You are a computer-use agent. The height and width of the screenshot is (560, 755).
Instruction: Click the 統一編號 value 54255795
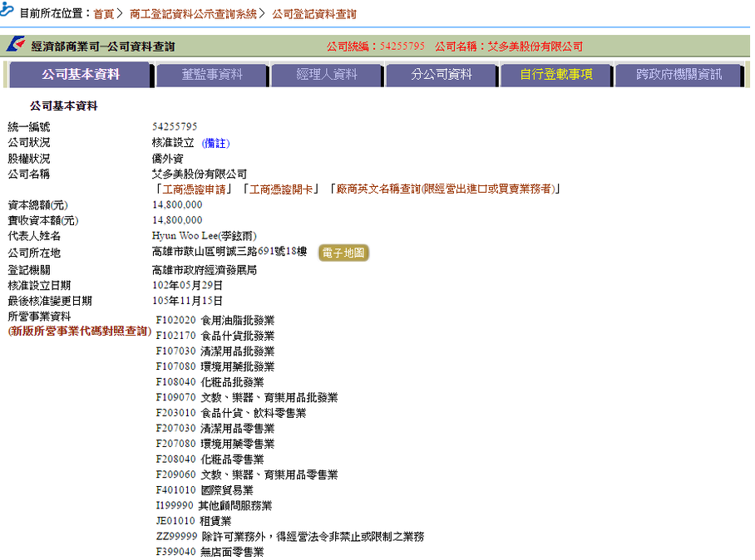(175, 126)
